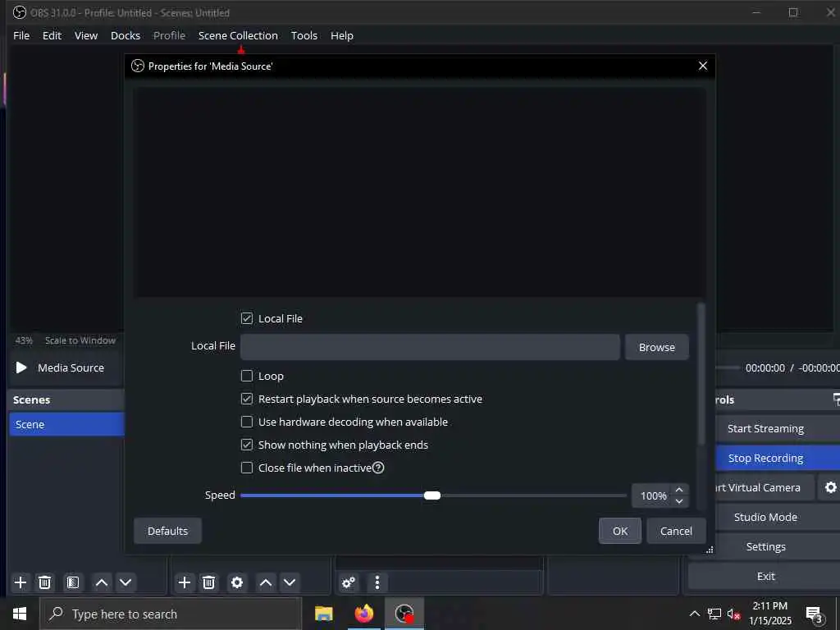Click help icon next to Close file when inactive
The width and height of the screenshot is (840, 630).
tap(378, 468)
